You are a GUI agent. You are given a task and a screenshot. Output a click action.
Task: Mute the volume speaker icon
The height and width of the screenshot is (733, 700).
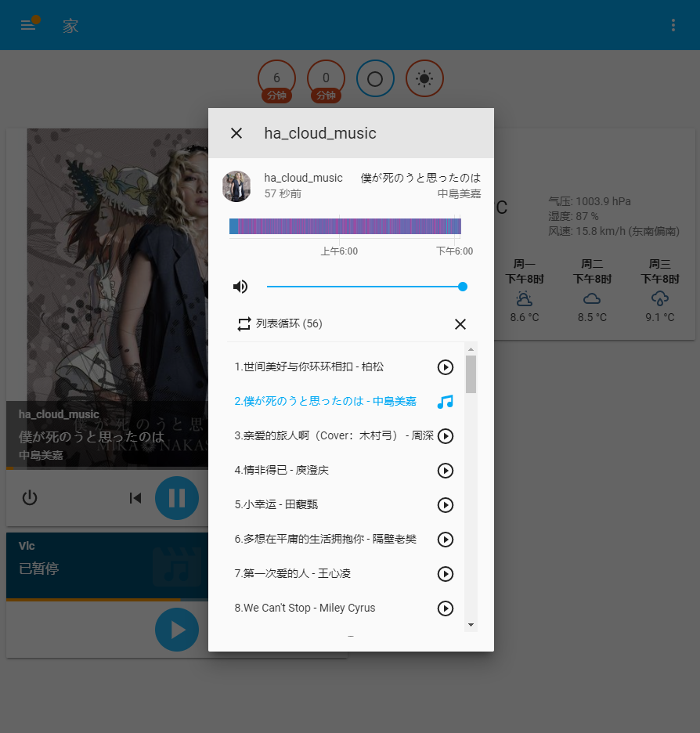coord(240,287)
